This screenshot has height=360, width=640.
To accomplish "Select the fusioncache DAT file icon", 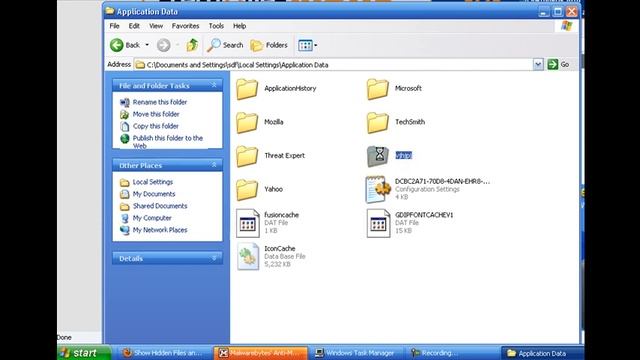I will coord(248,223).
